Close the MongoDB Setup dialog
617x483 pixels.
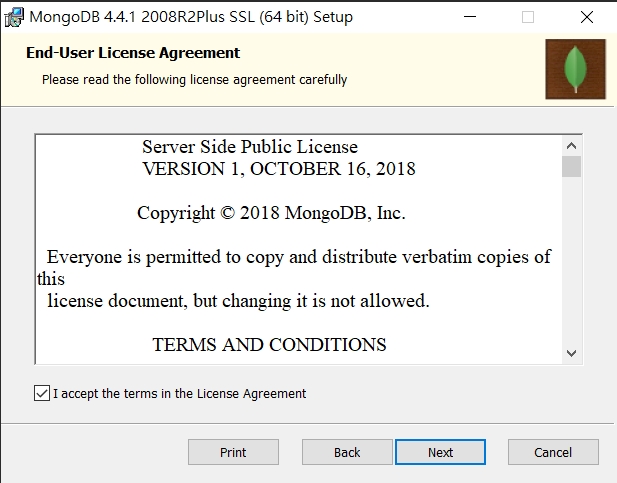(x=586, y=17)
